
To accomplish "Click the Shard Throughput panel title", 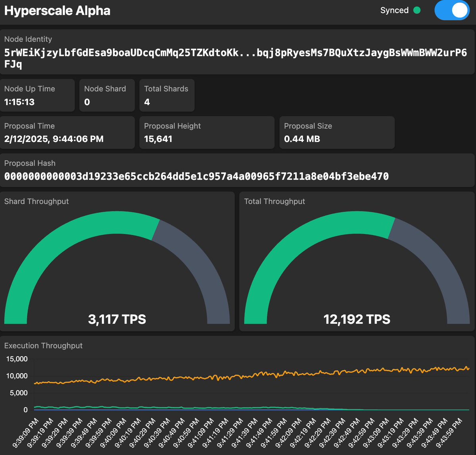I will click(36, 201).
